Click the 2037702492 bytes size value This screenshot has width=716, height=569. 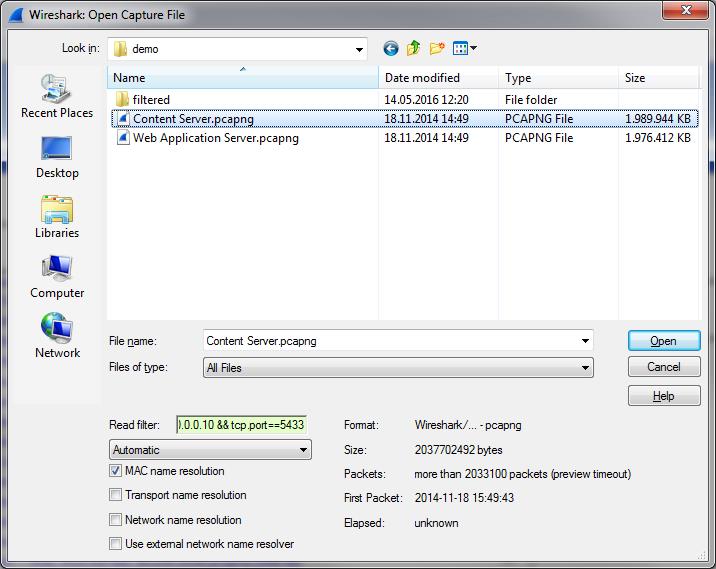(458, 450)
